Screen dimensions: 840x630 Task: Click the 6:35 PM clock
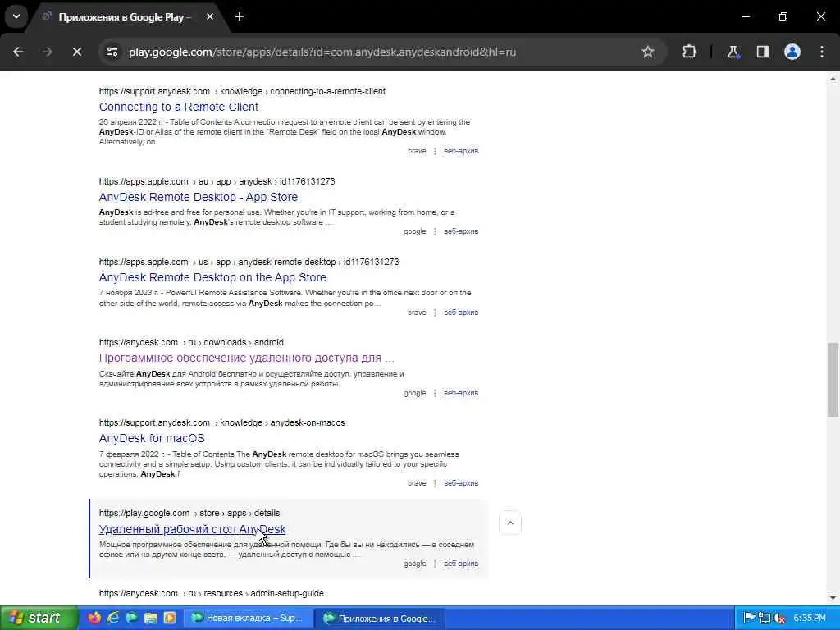810,618
